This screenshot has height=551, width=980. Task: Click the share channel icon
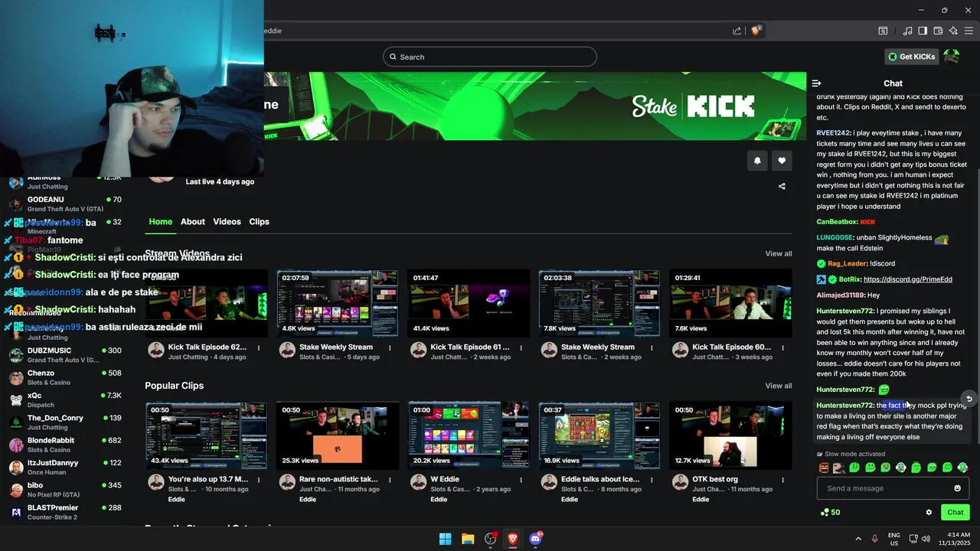(782, 186)
